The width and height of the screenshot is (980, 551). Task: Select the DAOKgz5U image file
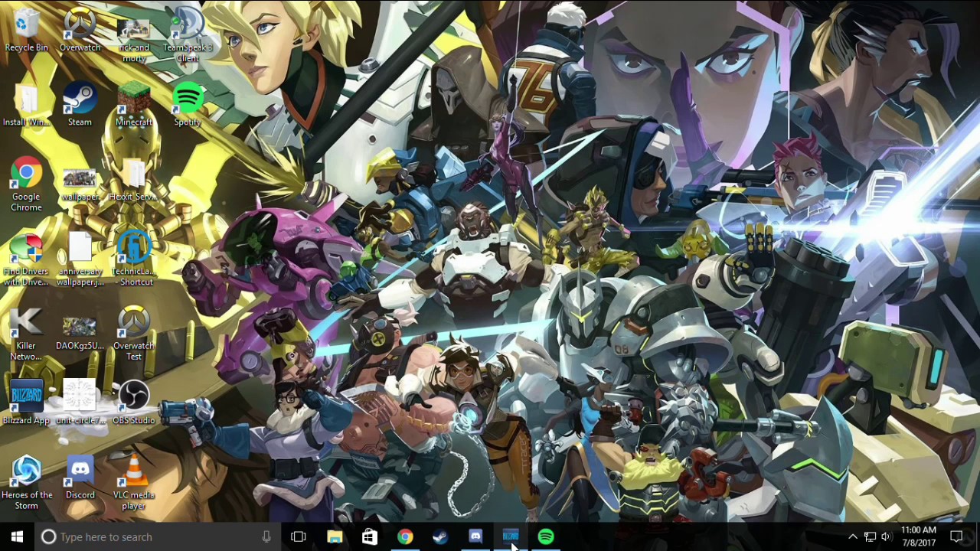(80, 333)
